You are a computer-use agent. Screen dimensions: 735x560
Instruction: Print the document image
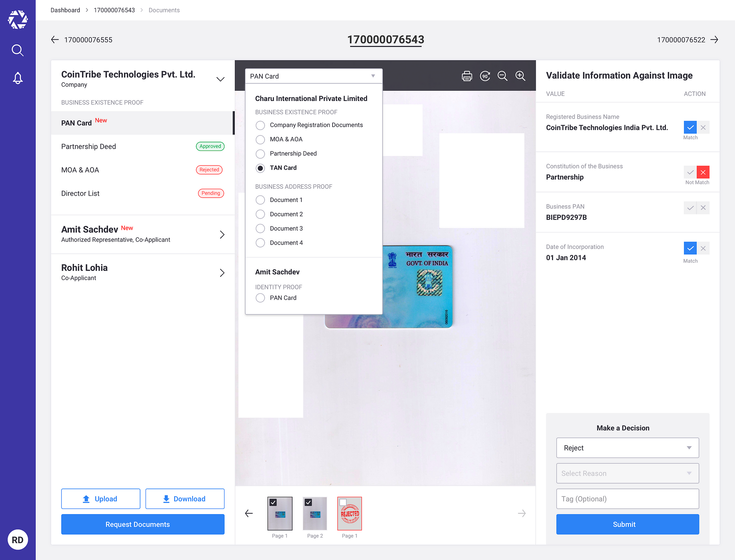point(467,76)
